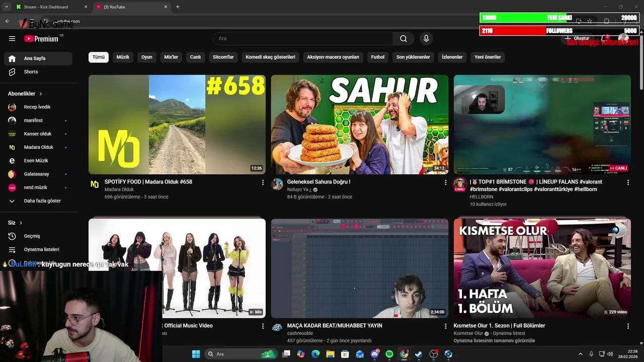This screenshot has height=362, width=644.
Task: Open Kısmetse Olur playlist thumbnail
Action: click(x=542, y=268)
